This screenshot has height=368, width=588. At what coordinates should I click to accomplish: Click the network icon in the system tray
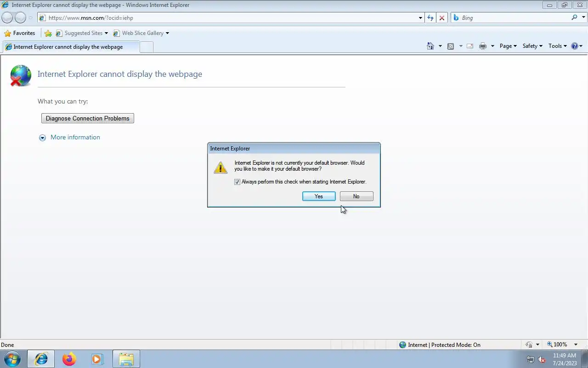(x=531, y=359)
